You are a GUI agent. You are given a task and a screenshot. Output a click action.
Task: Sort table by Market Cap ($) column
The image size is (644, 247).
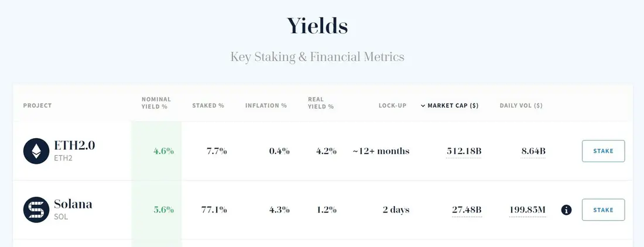453,105
